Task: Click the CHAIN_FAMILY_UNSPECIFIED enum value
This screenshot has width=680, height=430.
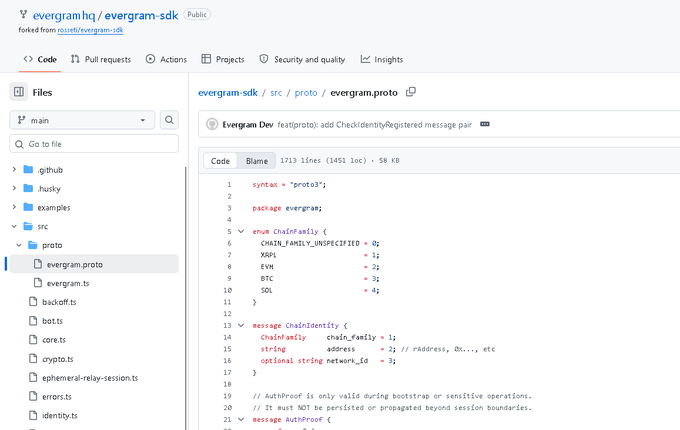Action: click(x=310, y=244)
